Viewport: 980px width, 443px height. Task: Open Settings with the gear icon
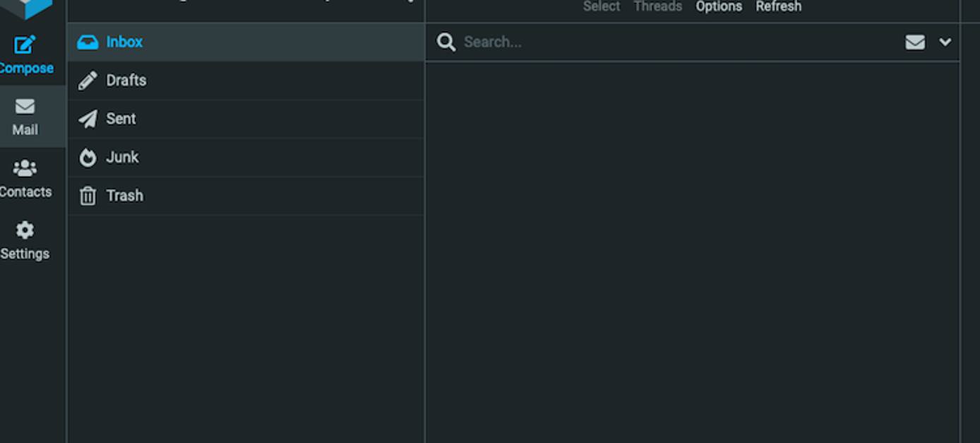tap(24, 230)
